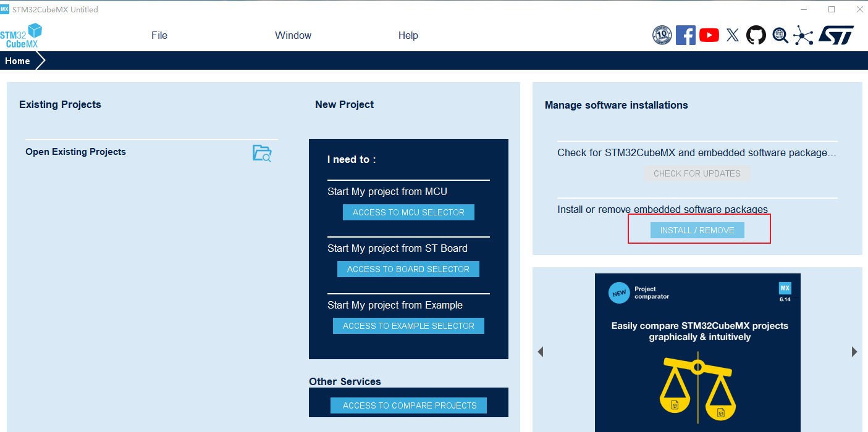
Task: Maximize the STM32CubeMX window
Action: click(x=832, y=9)
